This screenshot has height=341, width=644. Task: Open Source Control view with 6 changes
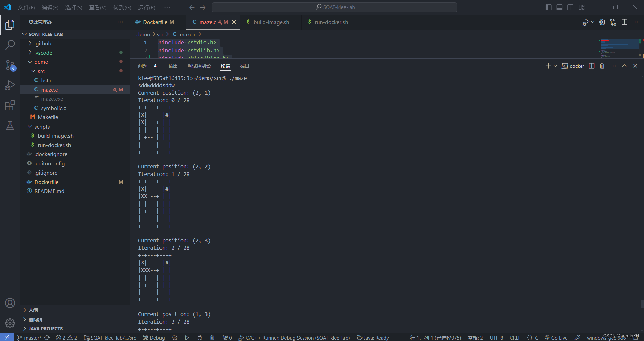point(10,65)
